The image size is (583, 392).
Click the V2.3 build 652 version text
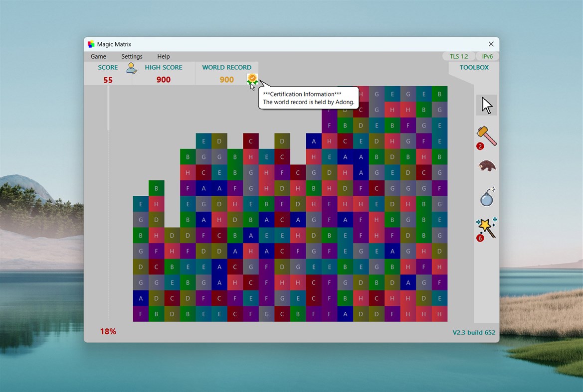[x=473, y=332]
